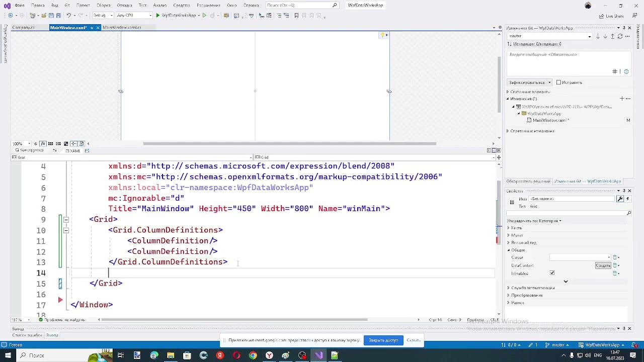Viewport: 644px width, 362px height.
Task: Expand the Преобразование property category
Action: click(508, 295)
